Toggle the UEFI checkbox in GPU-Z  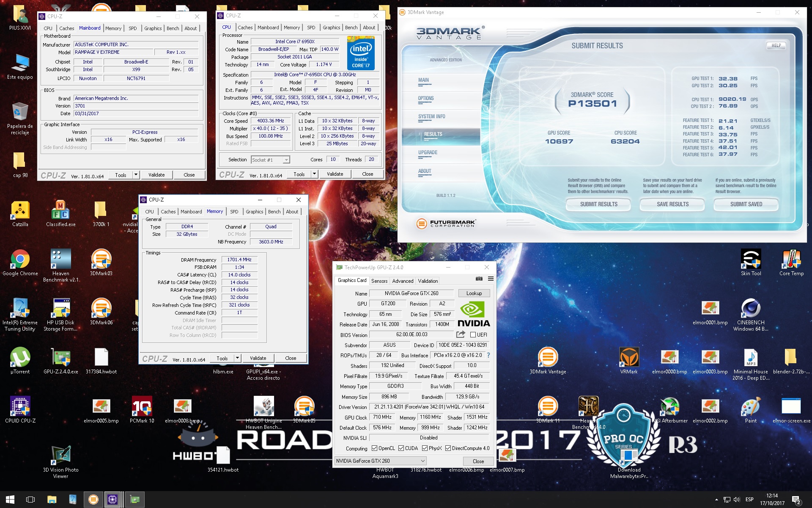(x=473, y=335)
